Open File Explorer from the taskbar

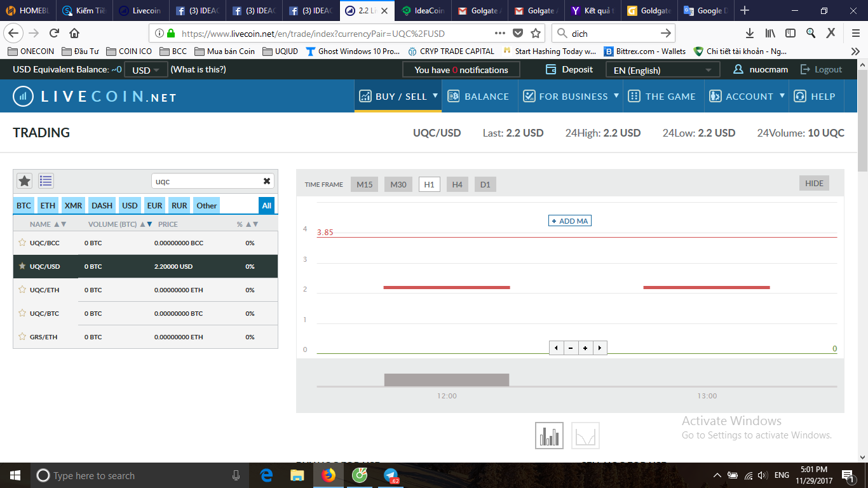click(x=297, y=475)
